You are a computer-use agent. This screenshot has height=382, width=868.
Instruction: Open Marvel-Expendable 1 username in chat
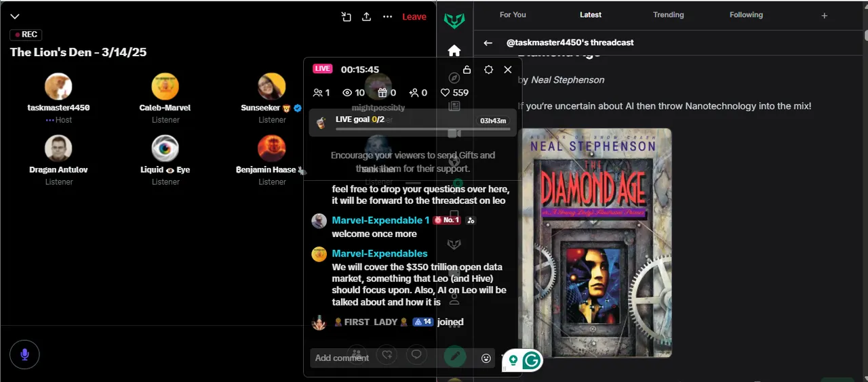click(x=380, y=220)
